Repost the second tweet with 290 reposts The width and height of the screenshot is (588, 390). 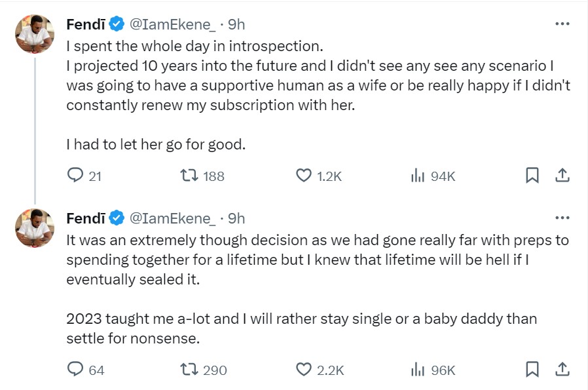tap(187, 370)
